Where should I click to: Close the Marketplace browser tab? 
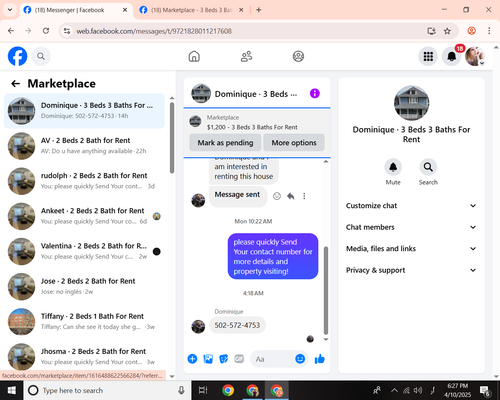pos(241,10)
